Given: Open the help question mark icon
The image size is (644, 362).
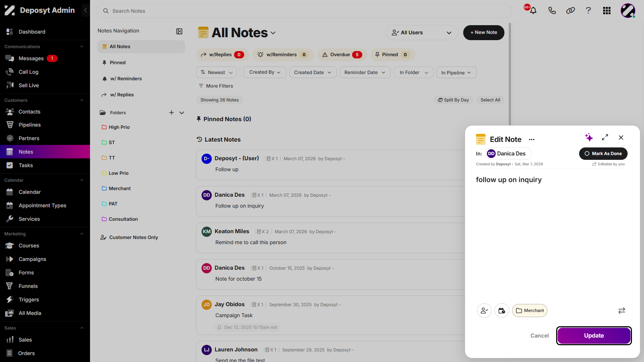Looking at the screenshot, I should pos(588,11).
